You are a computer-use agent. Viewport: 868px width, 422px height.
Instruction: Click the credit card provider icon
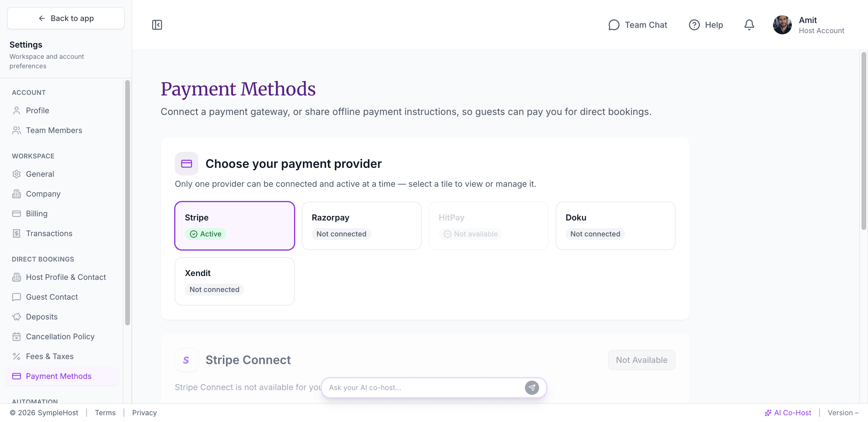click(x=186, y=164)
